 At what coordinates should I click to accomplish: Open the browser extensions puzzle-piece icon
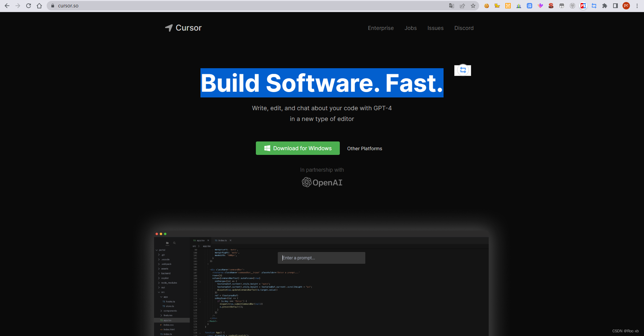click(x=604, y=6)
